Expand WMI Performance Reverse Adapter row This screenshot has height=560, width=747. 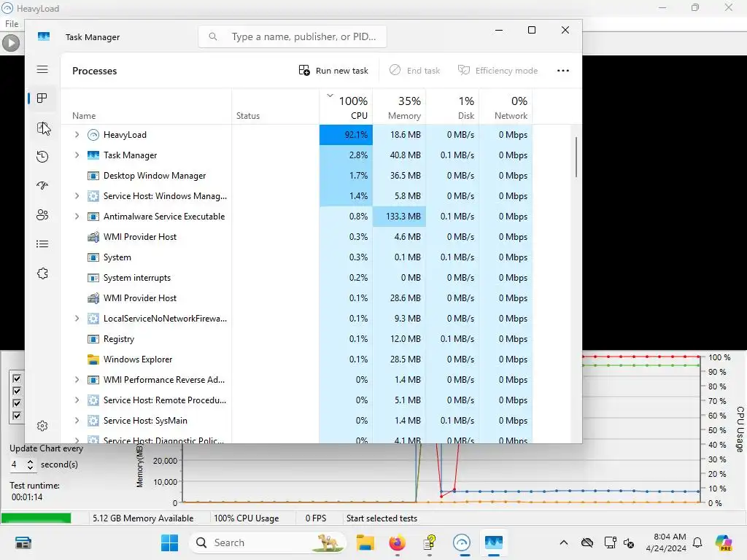[x=77, y=379]
